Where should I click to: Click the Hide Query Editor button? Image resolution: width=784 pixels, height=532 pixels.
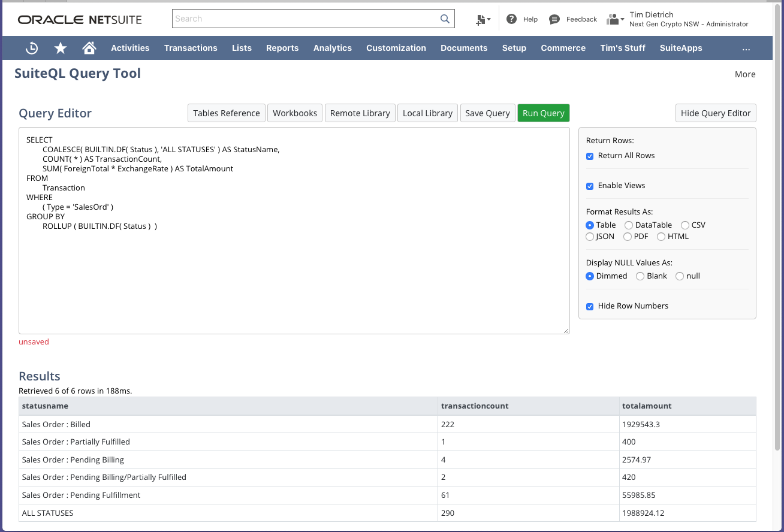pos(716,113)
